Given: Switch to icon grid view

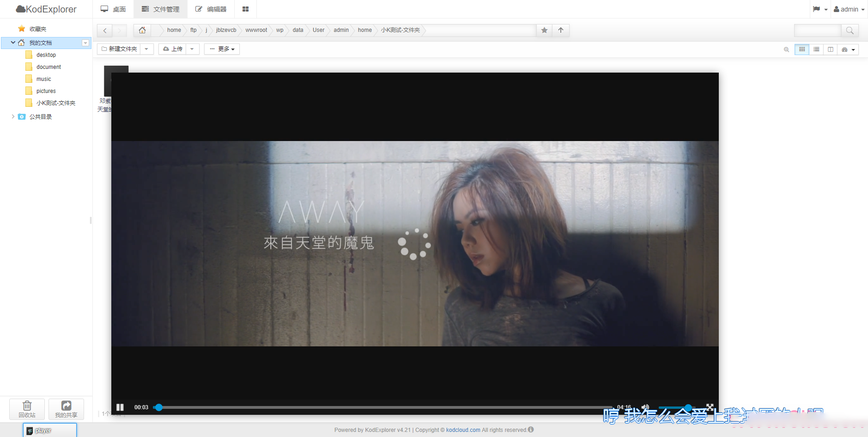Looking at the screenshot, I should point(802,49).
